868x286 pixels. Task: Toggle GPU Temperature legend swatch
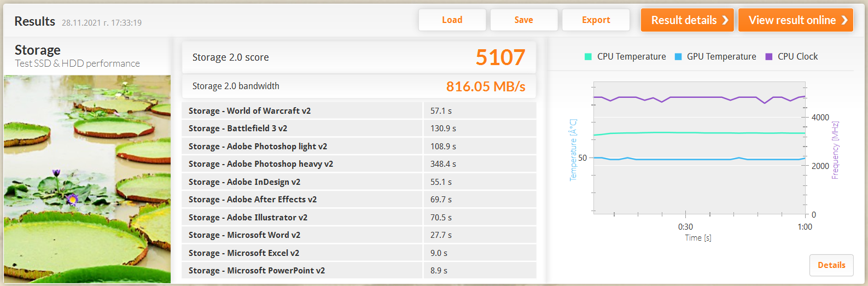(x=678, y=57)
